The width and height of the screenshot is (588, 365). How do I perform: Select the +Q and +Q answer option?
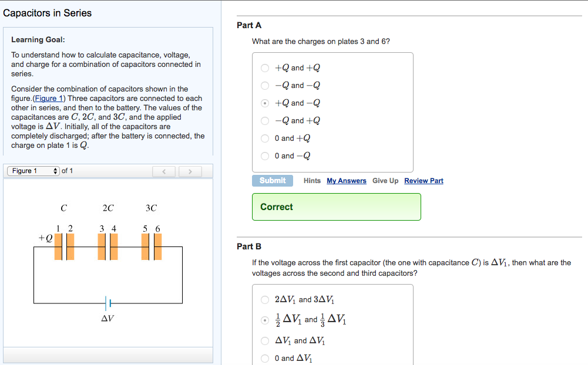click(x=265, y=68)
